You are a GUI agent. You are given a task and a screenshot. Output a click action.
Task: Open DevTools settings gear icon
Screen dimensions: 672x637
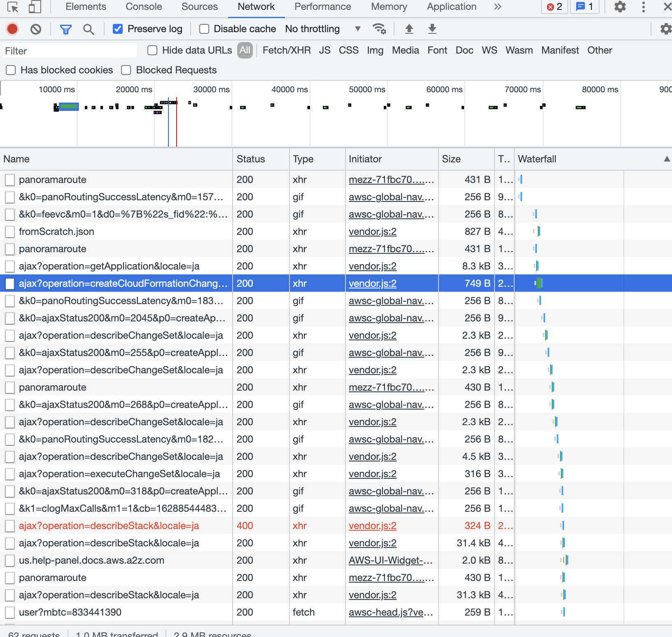(620, 7)
